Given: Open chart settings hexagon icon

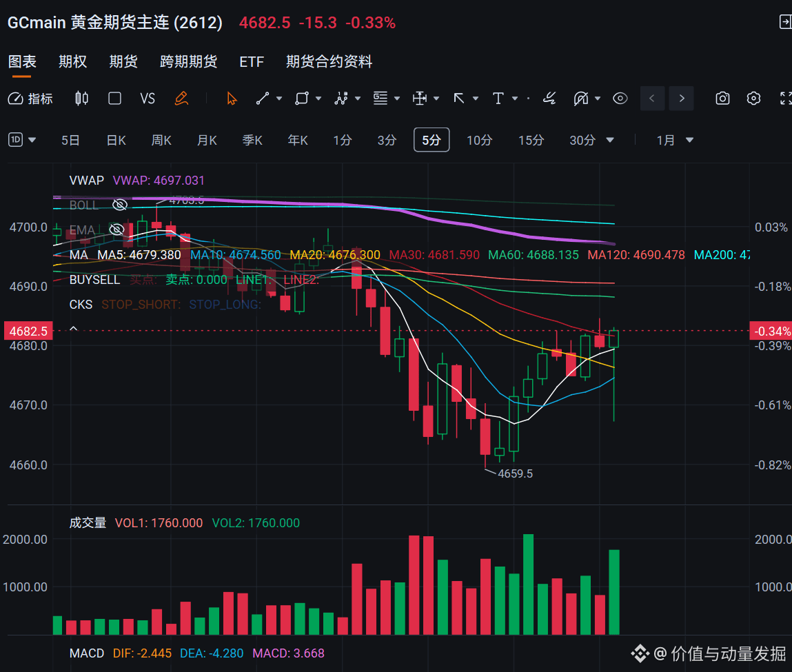Looking at the screenshot, I should coord(753,99).
